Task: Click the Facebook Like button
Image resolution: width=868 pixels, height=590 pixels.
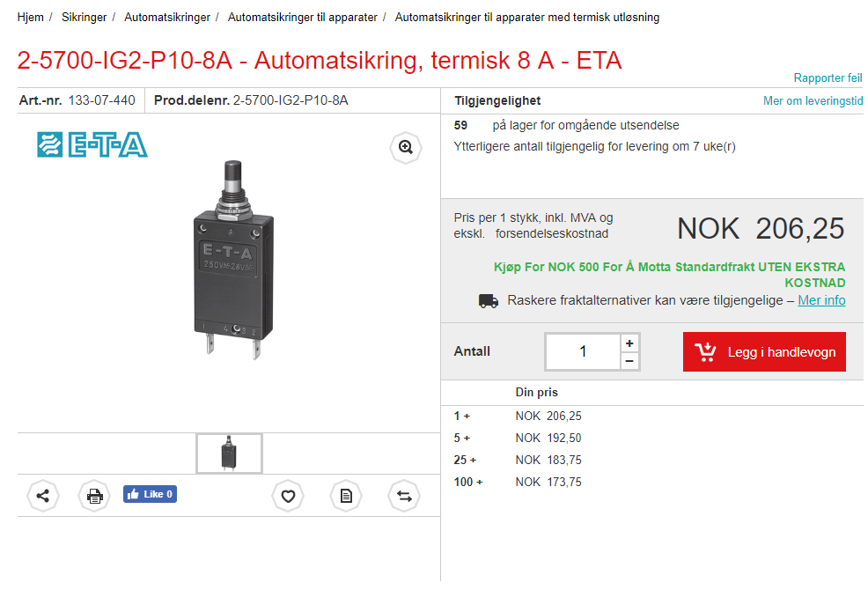Action: 150,494
